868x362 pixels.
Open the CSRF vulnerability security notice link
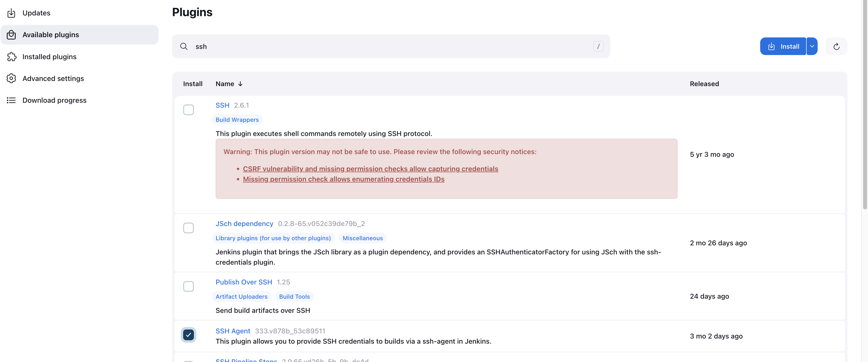[370, 169]
